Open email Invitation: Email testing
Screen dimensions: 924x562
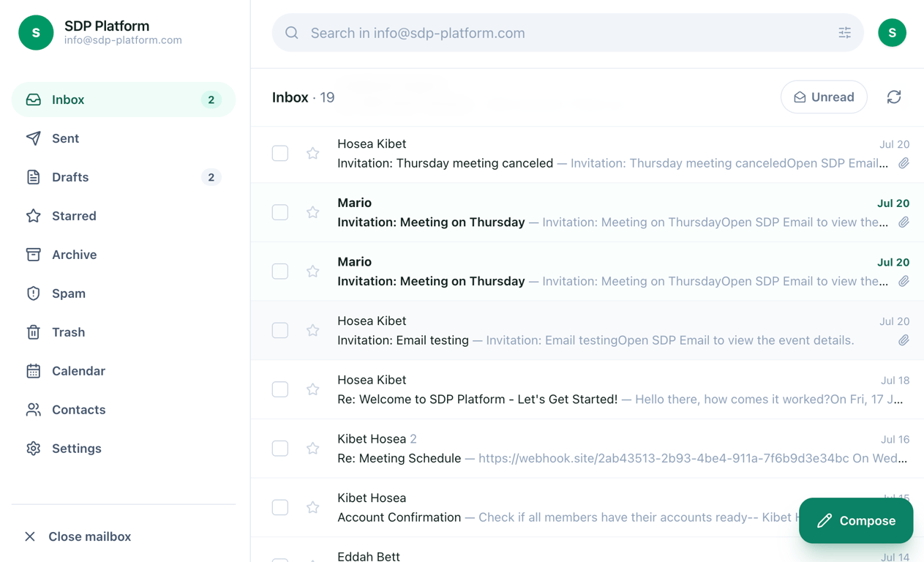click(587, 331)
